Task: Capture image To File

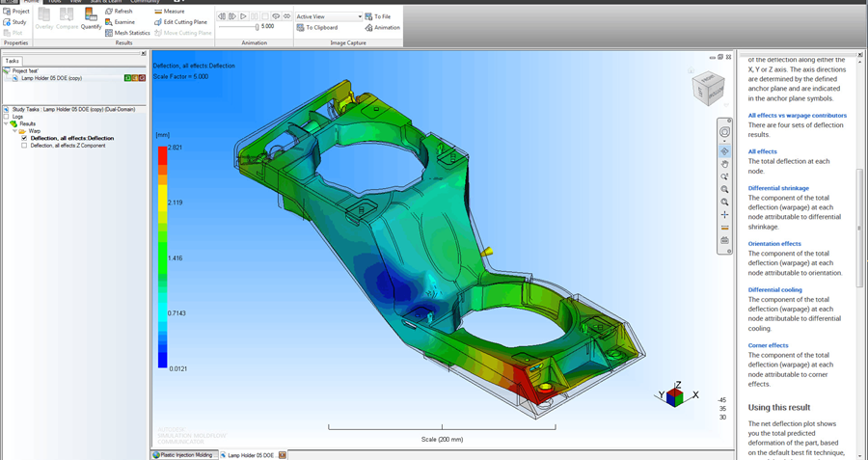Action: [377, 16]
